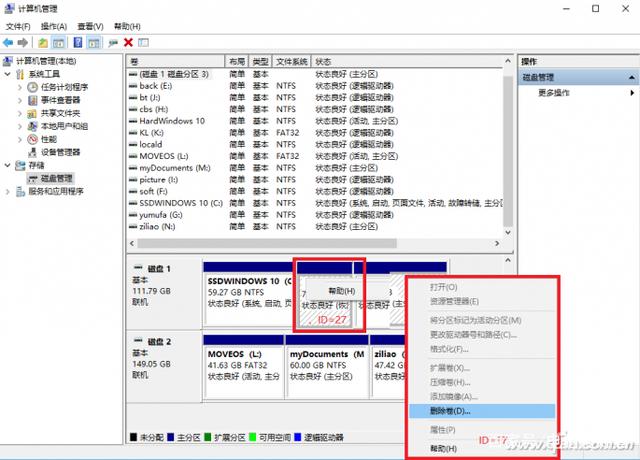
Task: Click the properties toolbar icon after red X
Action: [x=143, y=42]
